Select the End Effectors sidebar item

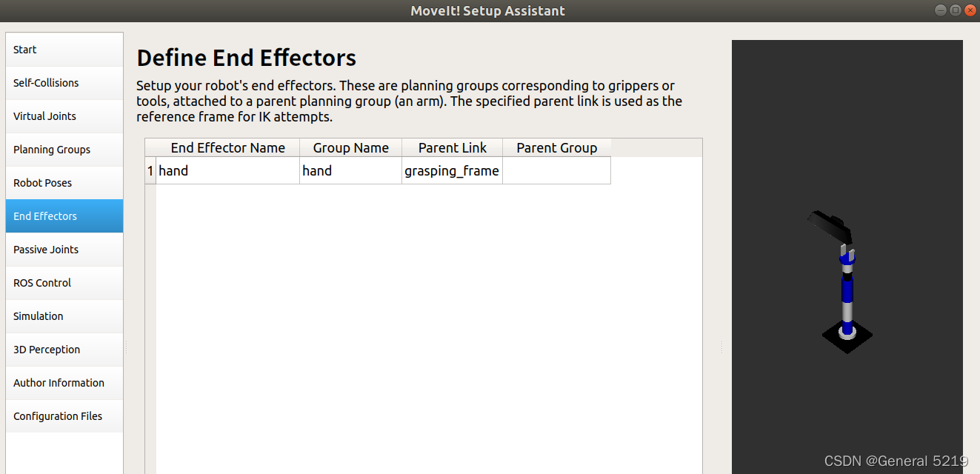(x=64, y=216)
